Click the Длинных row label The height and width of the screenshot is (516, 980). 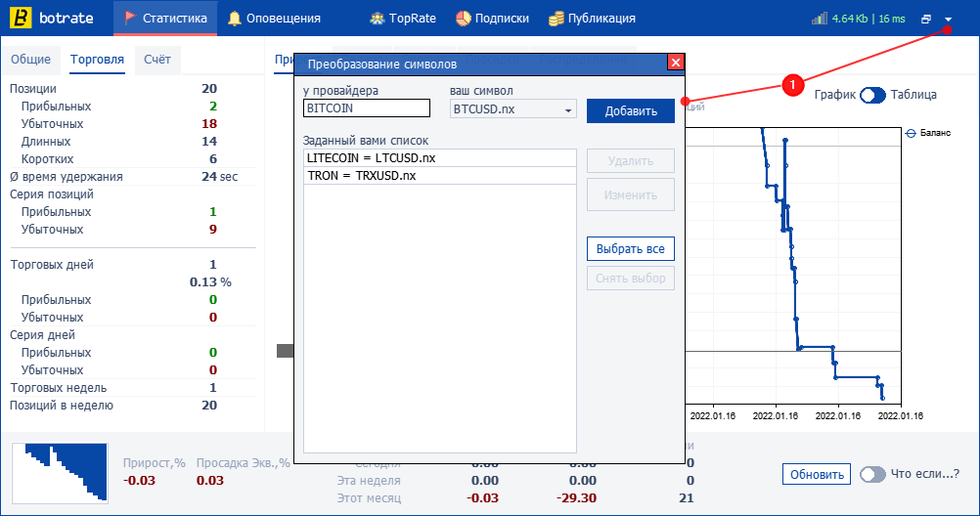46,141
